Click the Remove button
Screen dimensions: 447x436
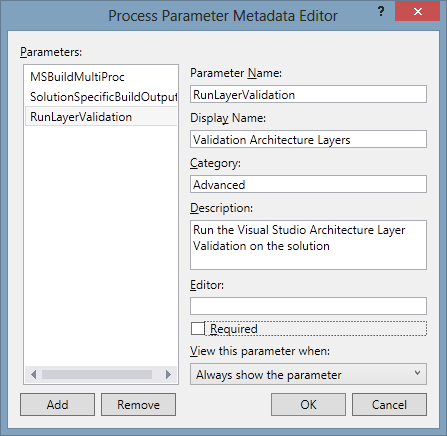point(138,405)
